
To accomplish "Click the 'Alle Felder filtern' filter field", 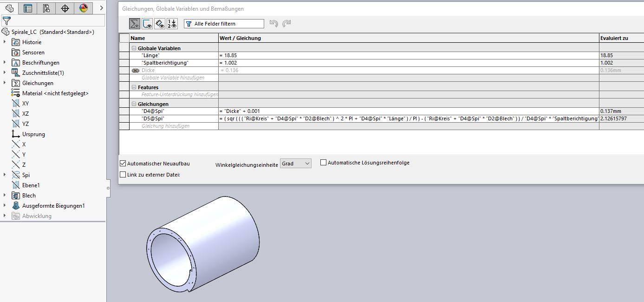I will [224, 24].
